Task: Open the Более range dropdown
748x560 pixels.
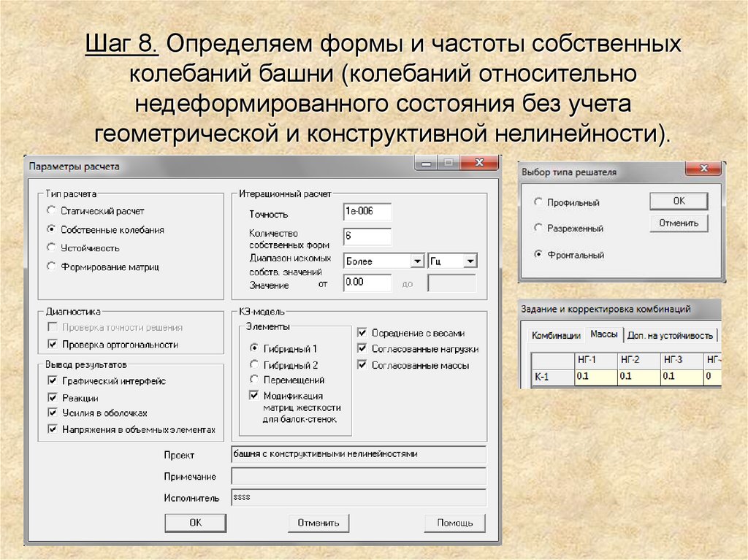Action: coord(417,261)
